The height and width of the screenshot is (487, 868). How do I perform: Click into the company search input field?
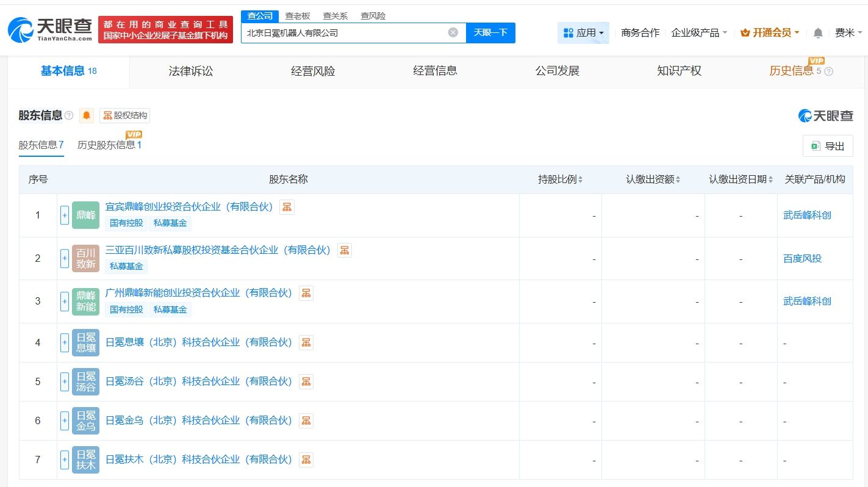pos(345,33)
